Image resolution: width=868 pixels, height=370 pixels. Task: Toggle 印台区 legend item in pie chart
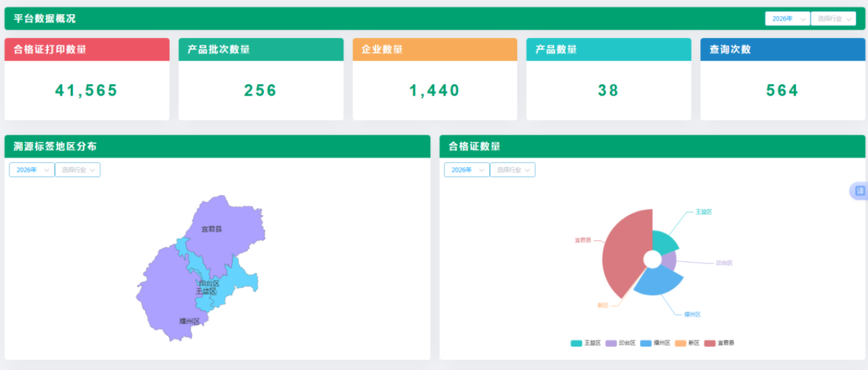pyautogui.click(x=620, y=343)
